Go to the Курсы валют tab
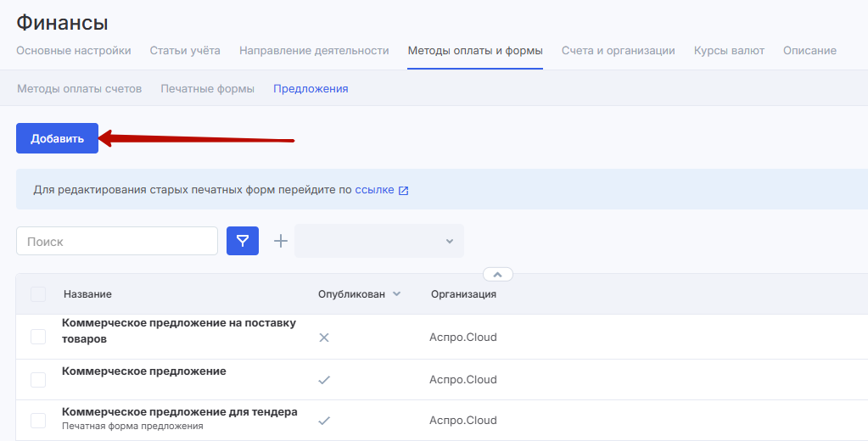The height and width of the screenshot is (441, 868). (x=729, y=51)
